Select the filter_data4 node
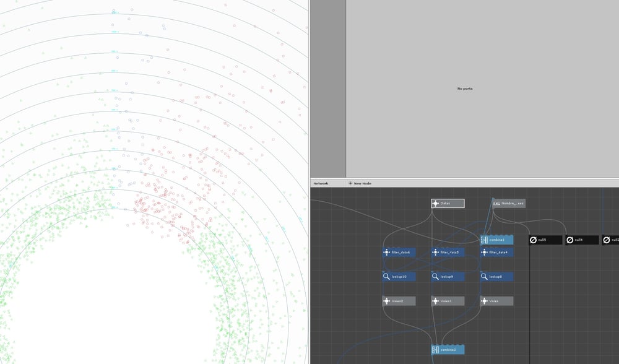The width and height of the screenshot is (619, 364). tap(496, 253)
